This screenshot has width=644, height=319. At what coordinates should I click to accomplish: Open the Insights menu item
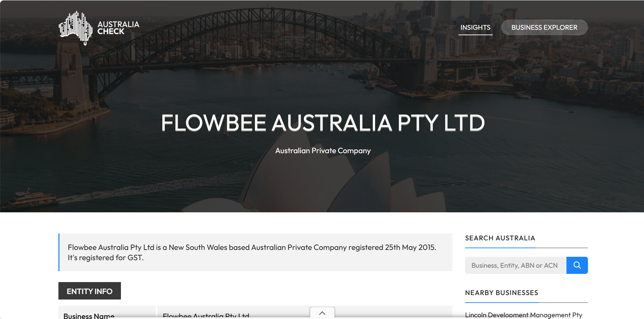tap(475, 27)
